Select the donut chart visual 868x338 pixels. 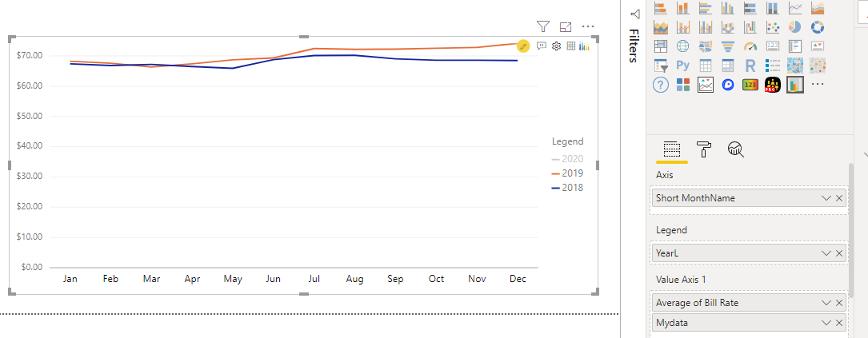click(x=818, y=27)
